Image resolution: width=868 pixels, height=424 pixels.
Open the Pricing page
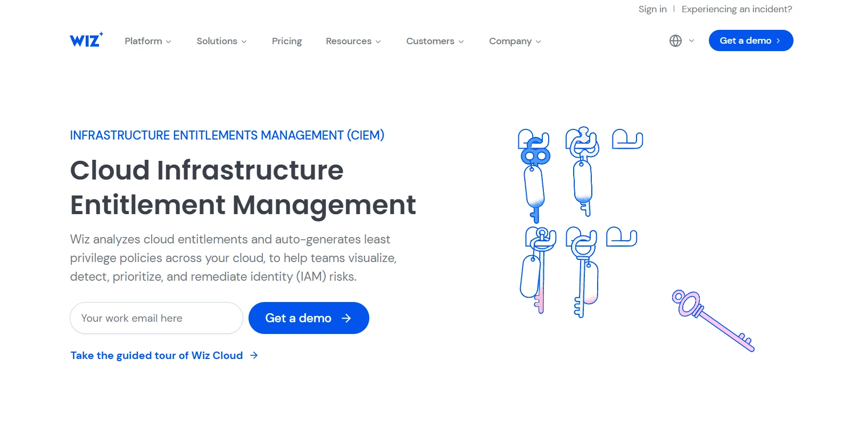287,41
